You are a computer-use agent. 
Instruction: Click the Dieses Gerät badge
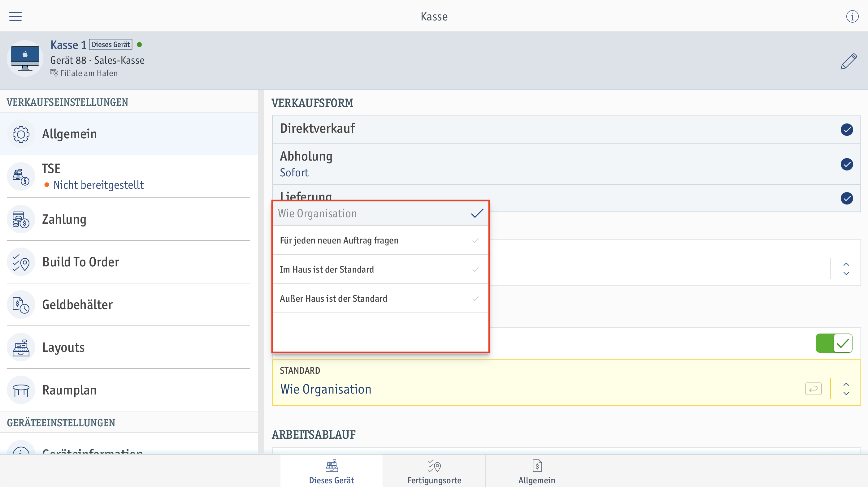(111, 45)
